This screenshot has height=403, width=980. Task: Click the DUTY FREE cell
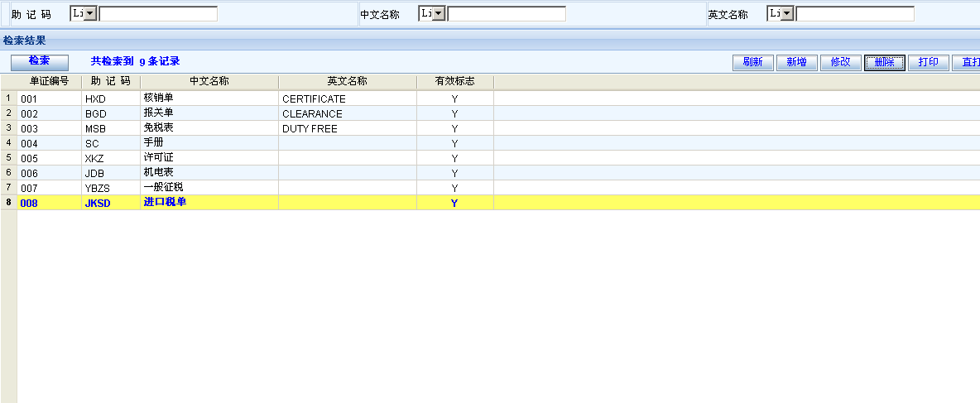pyautogui.click(x=310, y=129)
